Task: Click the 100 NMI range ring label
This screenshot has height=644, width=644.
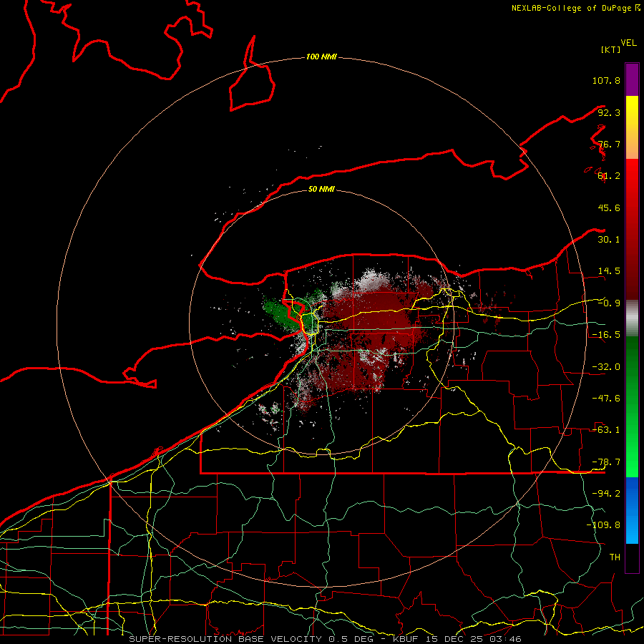Action: click(321, 57)
